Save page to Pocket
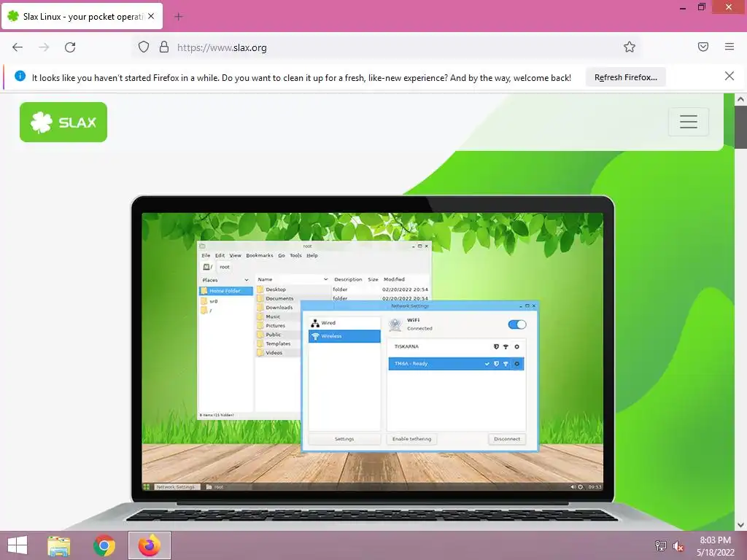Image resolution: width=747 pixels, height=560 pixels. (703, 47)
